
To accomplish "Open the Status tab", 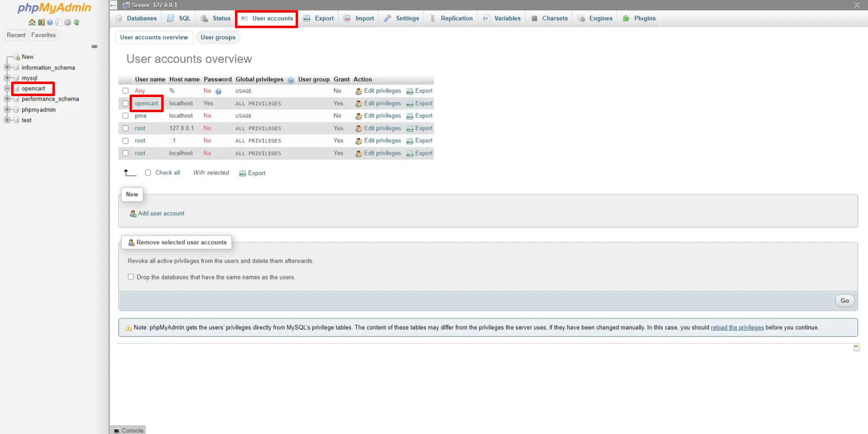I will (216, 18).
